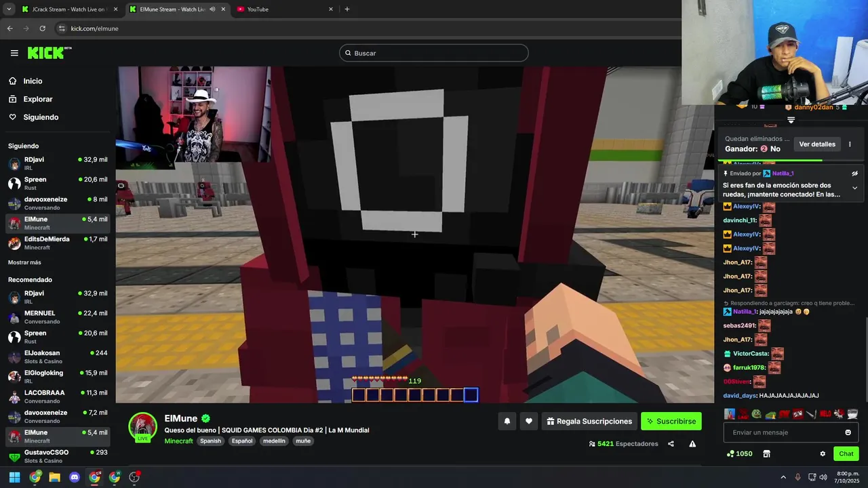This screenshot has width=868, height=488.
Task: Click the notification bell for ElMune
Action: [x=507, y=421]
